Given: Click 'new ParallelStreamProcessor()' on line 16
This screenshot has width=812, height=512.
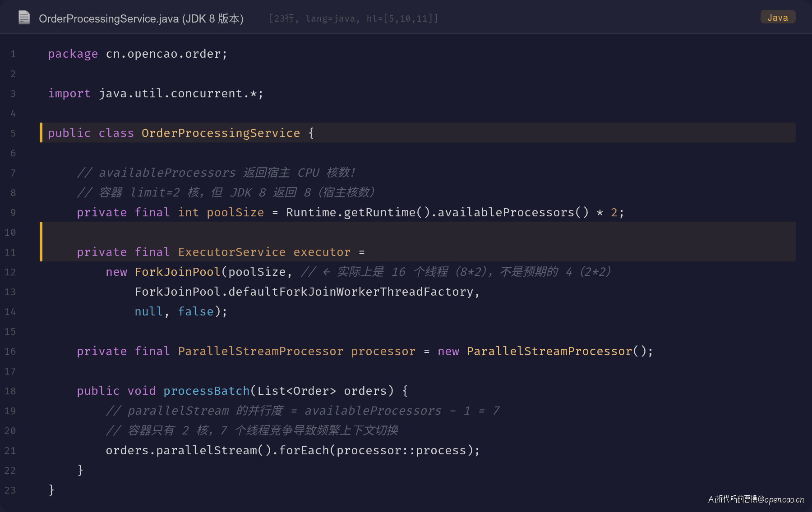Looking at the screenshot, I should [542, 352].
